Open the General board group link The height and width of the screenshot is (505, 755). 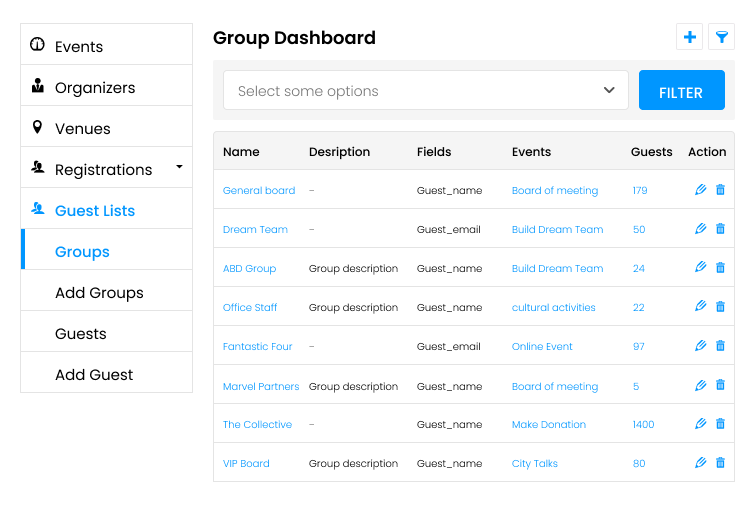259,191
